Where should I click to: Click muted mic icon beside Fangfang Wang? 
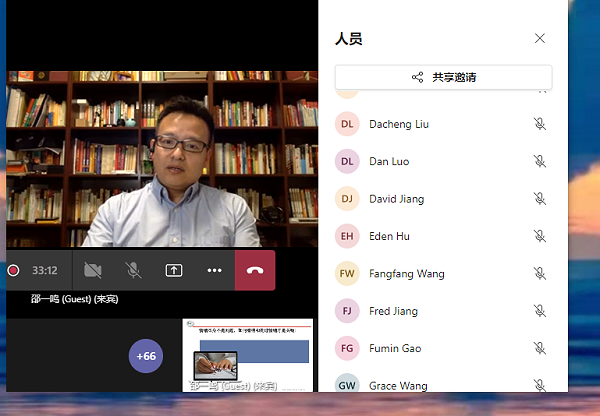coord(540,273)
